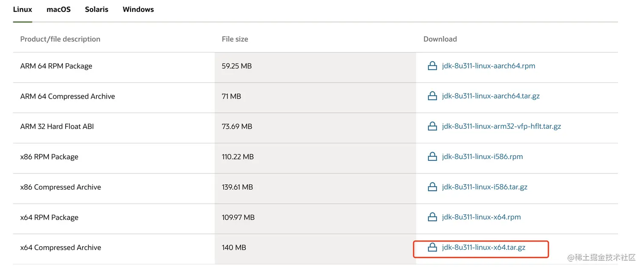
Task: Click the 'Product/file description' column header
Action: pyautogui.click(x=60, y=39)
